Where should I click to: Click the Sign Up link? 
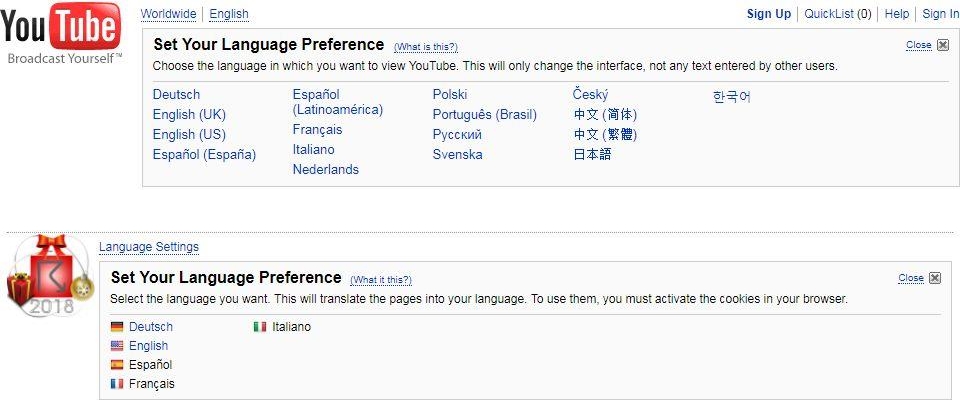768,14
